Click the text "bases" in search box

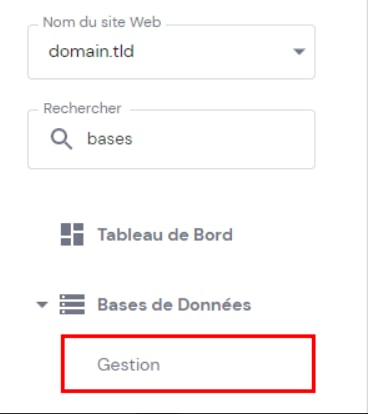pos(110,139)
